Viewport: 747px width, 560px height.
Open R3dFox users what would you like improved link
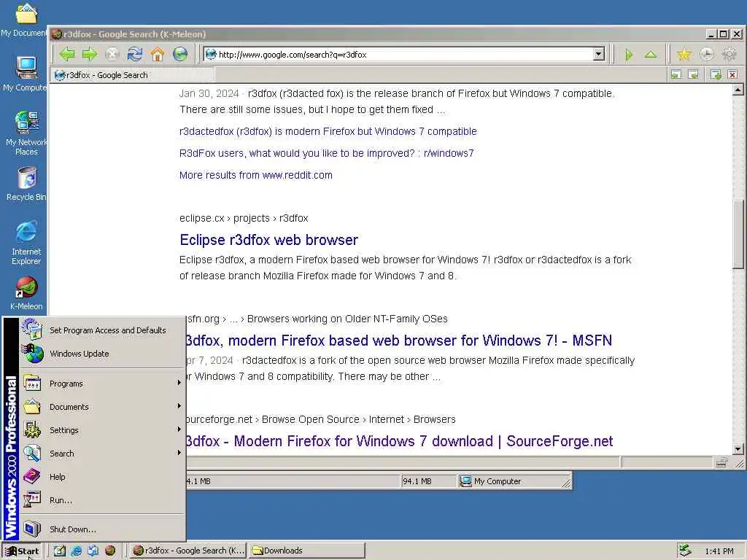click(x=326, y=153)
